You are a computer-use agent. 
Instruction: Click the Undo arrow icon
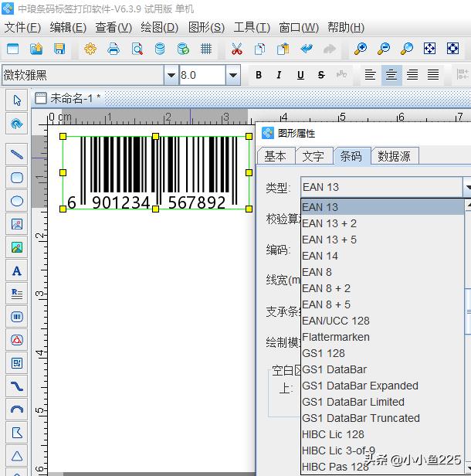pyautogui.click(x=307, y=49)
